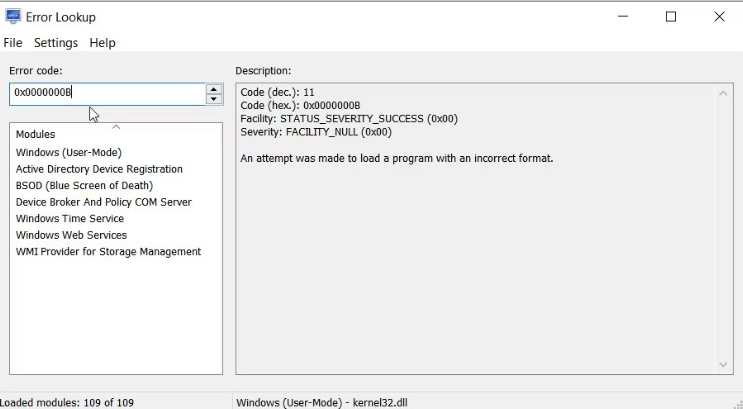Open the File menu
Screen dimensions: 743x409
click(x=13, y=43)
